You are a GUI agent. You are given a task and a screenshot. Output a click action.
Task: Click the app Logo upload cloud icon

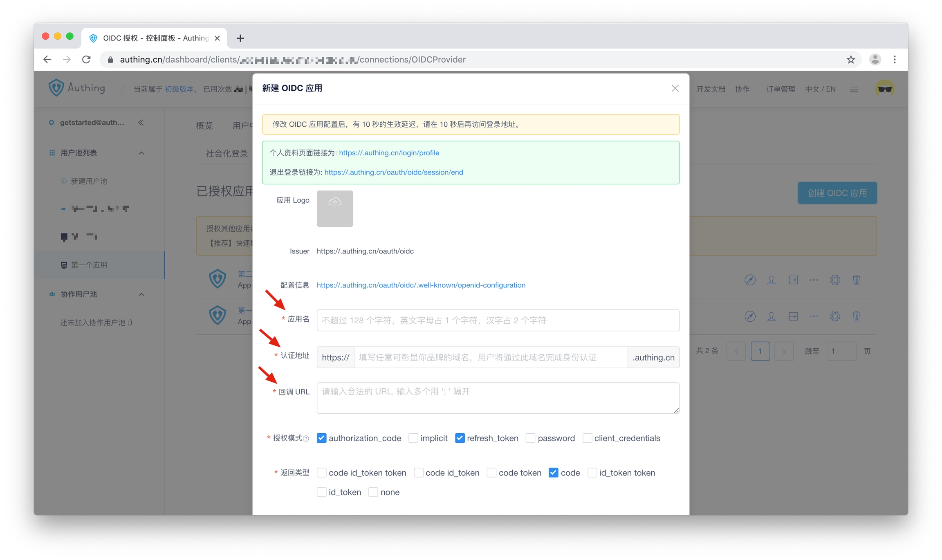[334, 203]
